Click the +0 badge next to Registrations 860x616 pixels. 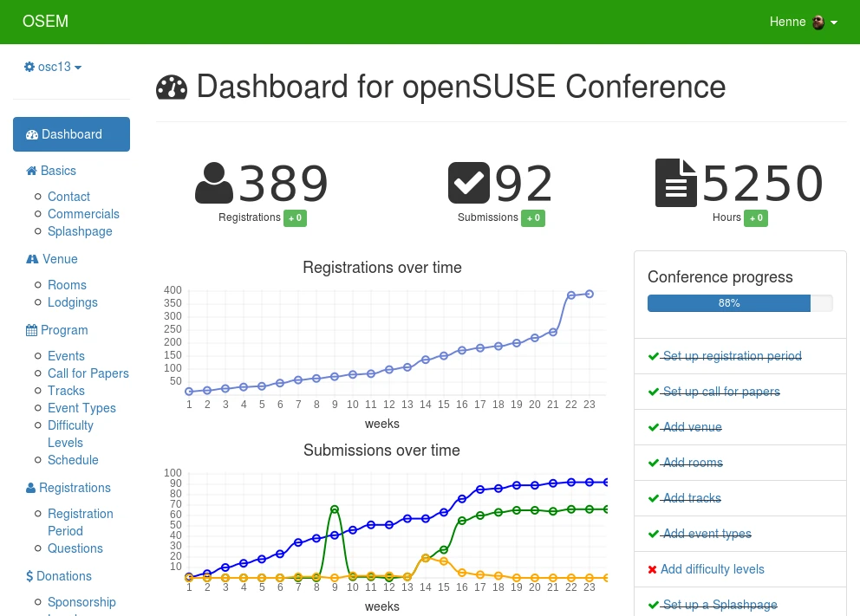(295, 218)
